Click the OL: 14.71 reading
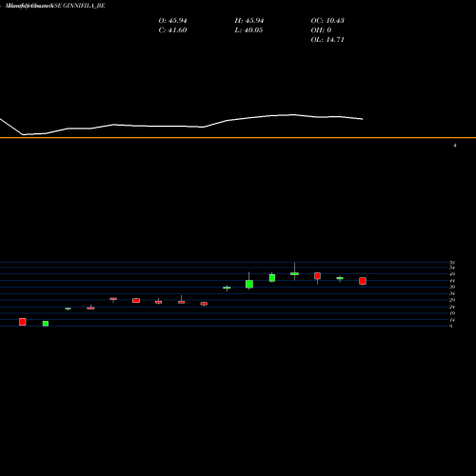 [x=327, y=40]
